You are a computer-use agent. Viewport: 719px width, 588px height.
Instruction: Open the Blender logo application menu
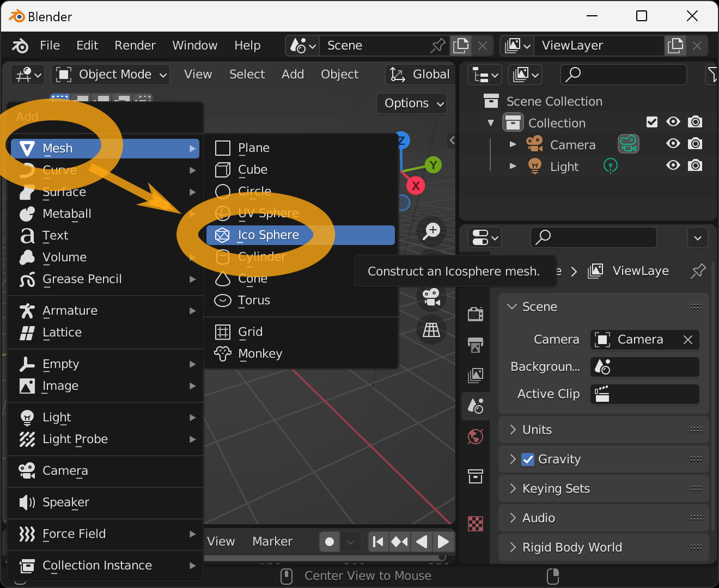coord(20,46)
